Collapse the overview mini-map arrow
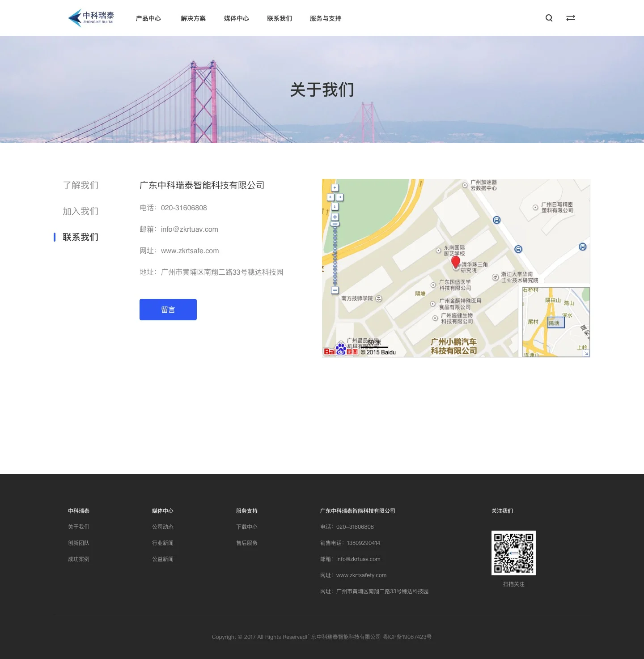 click(x=586, y=353)
